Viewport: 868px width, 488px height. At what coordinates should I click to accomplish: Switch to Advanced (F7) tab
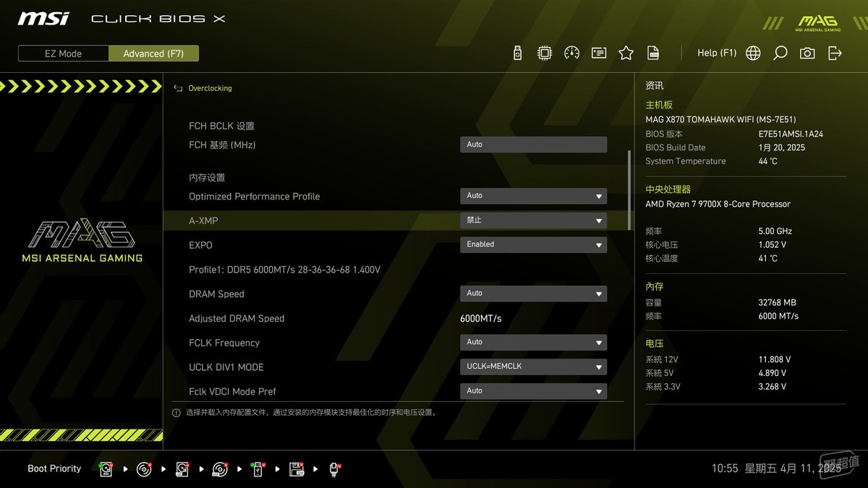[x=153, y=53]
